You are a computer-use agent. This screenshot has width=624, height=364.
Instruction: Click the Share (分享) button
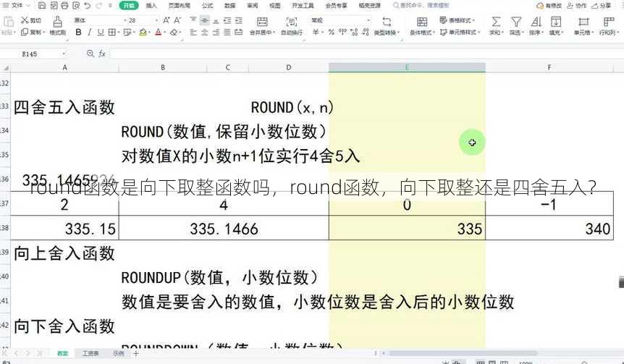(x=602, y=6)
